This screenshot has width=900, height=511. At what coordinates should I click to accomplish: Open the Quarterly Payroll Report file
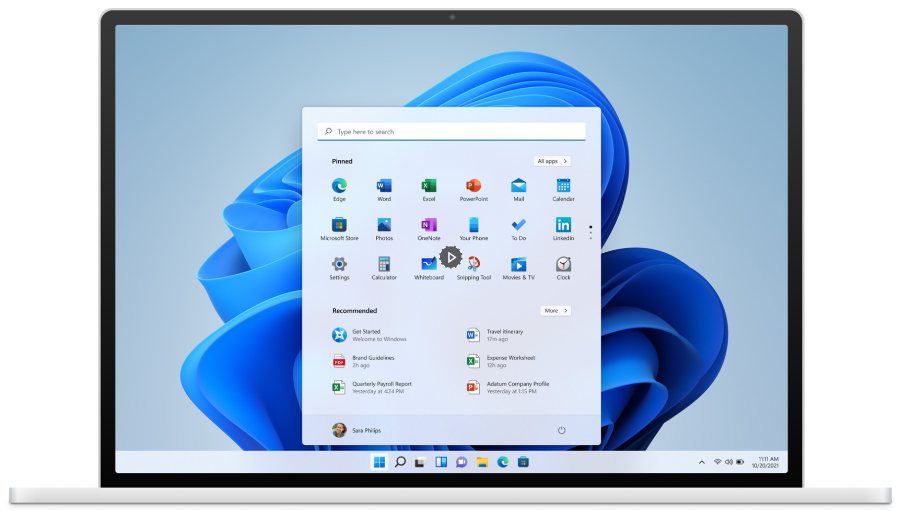click(380, 387)
